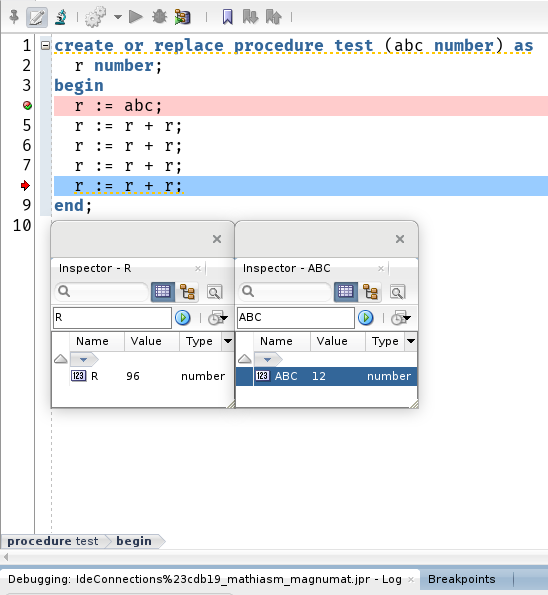Select the Debugging Log tab
Viewport: 548px width, 595px height.
[x=205, y=579]
